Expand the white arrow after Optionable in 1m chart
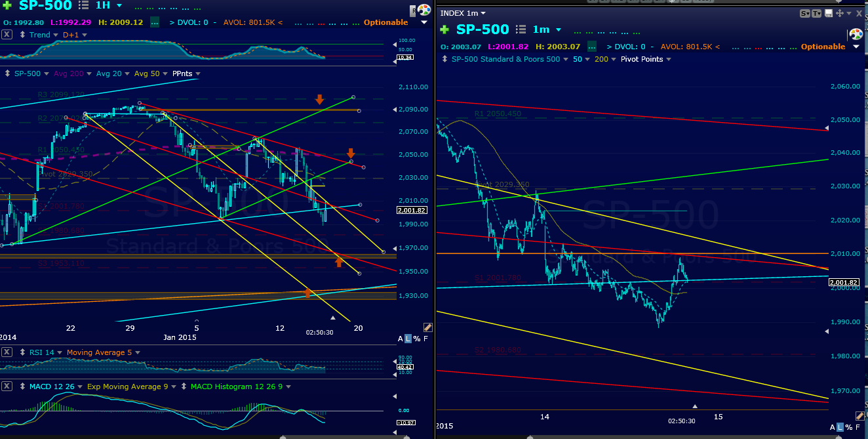This screenshot has width=868, height=439. [x=856, y=47]
